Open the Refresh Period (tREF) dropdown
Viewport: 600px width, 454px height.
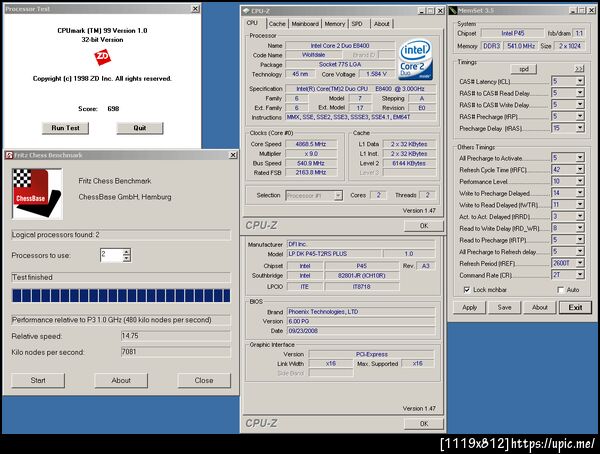pyautogui.click(x=580, y=263)
